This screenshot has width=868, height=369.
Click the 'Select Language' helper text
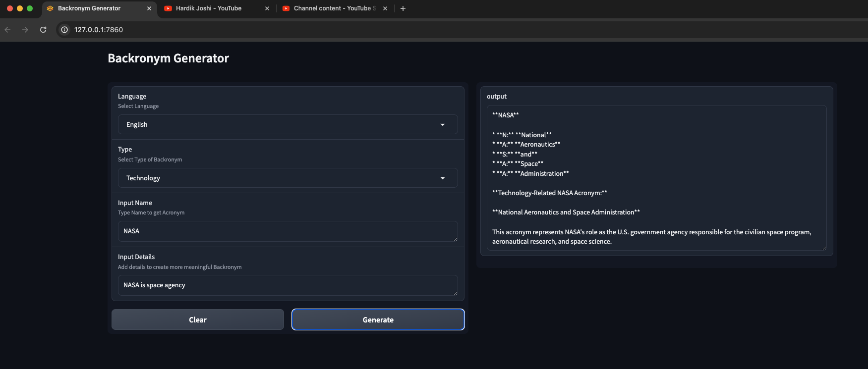(138, 106)
